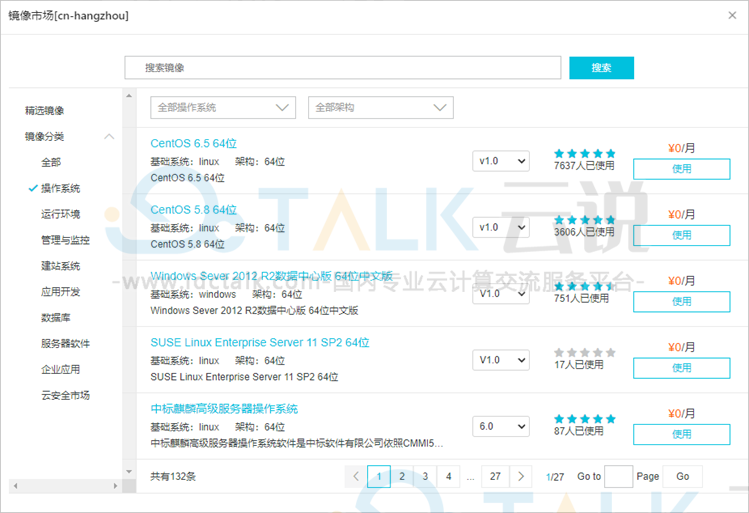749x513 pixels.
Task: Select 管理与监控 category
Action: 65,240
